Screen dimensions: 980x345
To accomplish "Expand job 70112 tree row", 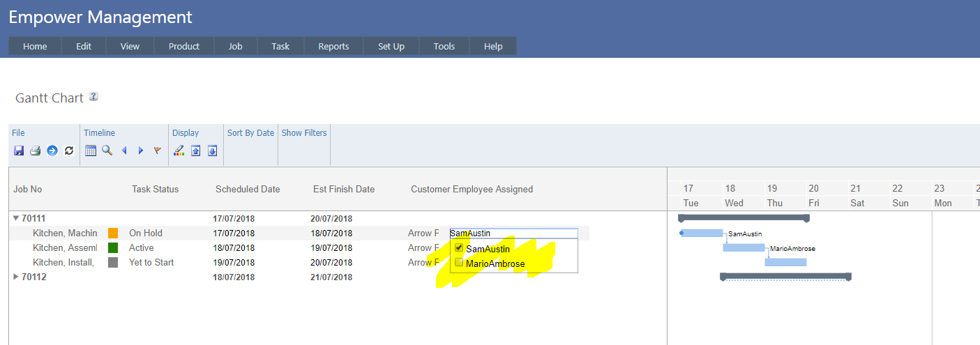I will click(16, 277).
